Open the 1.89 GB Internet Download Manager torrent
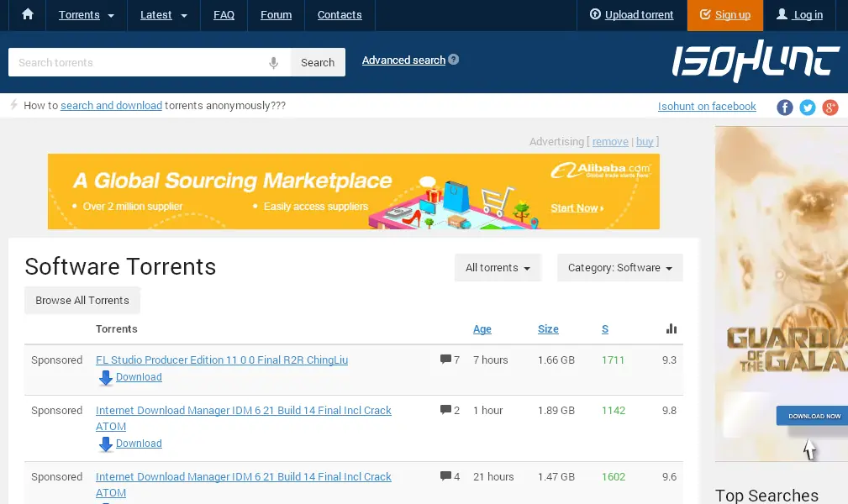The width and height of the screenshot is (848, 504). 244,418
